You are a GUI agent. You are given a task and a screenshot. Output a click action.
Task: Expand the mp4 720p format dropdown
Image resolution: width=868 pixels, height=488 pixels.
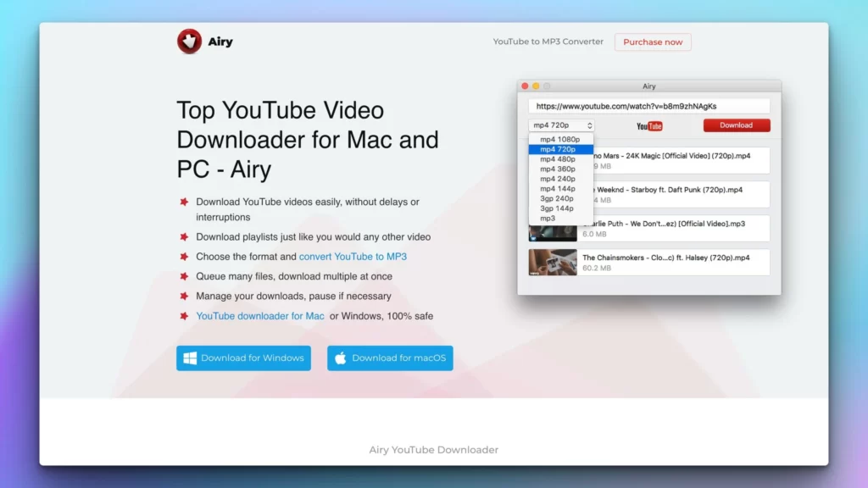pyautogui.click(x=561, y=125)
